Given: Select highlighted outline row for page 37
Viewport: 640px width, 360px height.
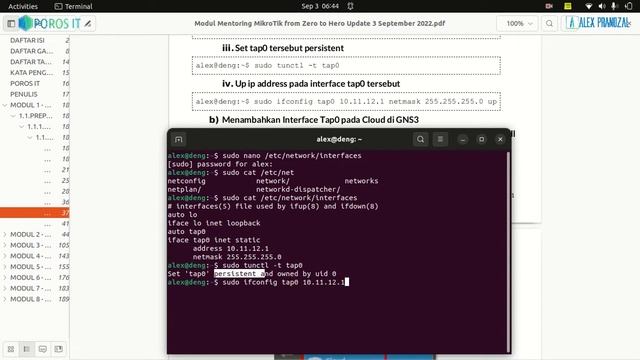Looking at the screenshot, I should click(35, 213).
